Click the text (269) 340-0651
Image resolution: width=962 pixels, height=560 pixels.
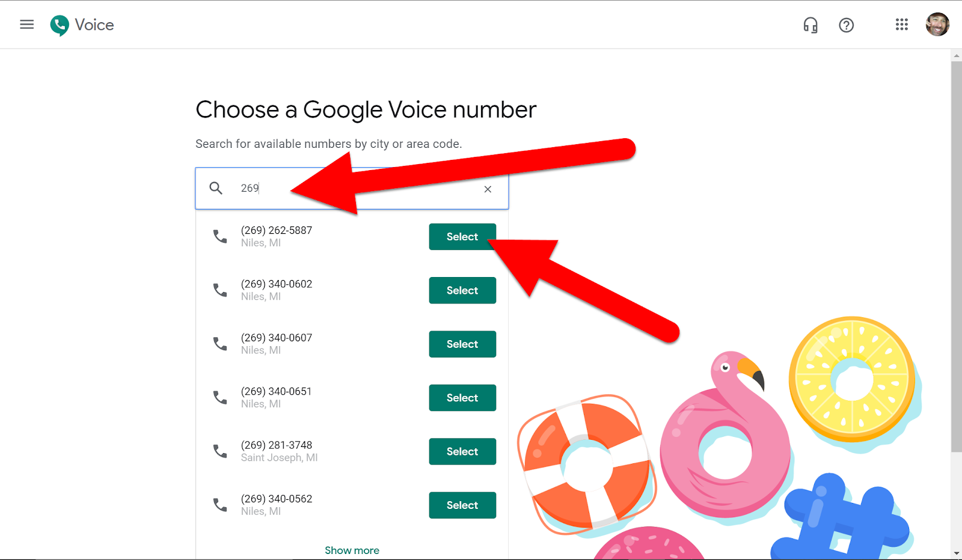[x=277, y=391]
